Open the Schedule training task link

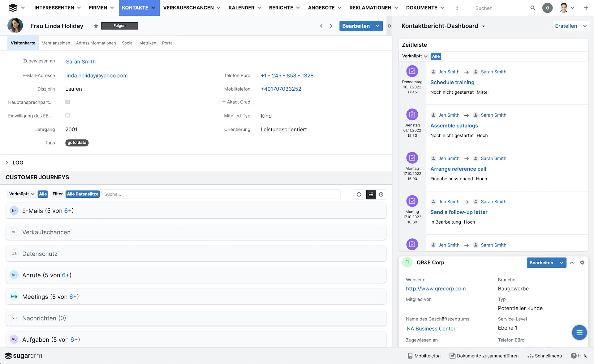(452, 82)
